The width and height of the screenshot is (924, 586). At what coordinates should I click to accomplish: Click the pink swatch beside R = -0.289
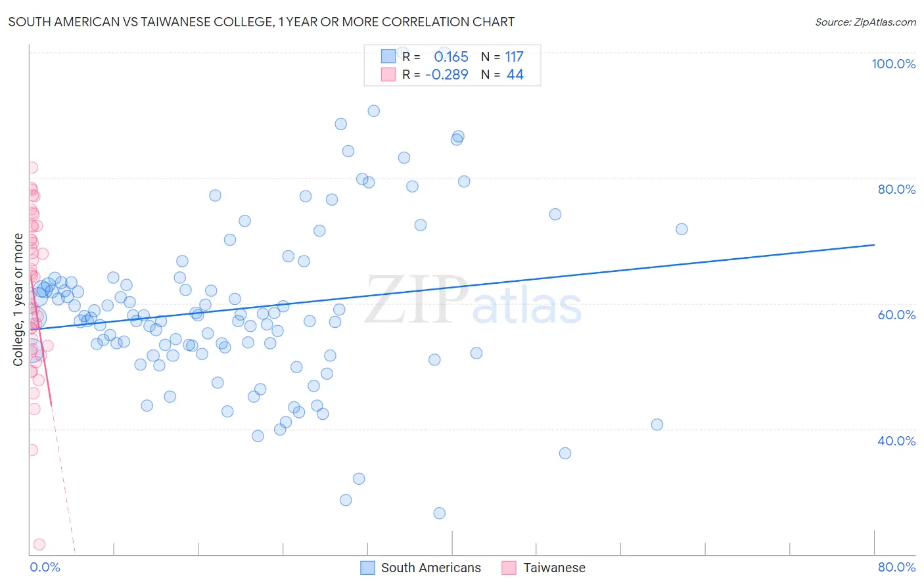point(388,74)
